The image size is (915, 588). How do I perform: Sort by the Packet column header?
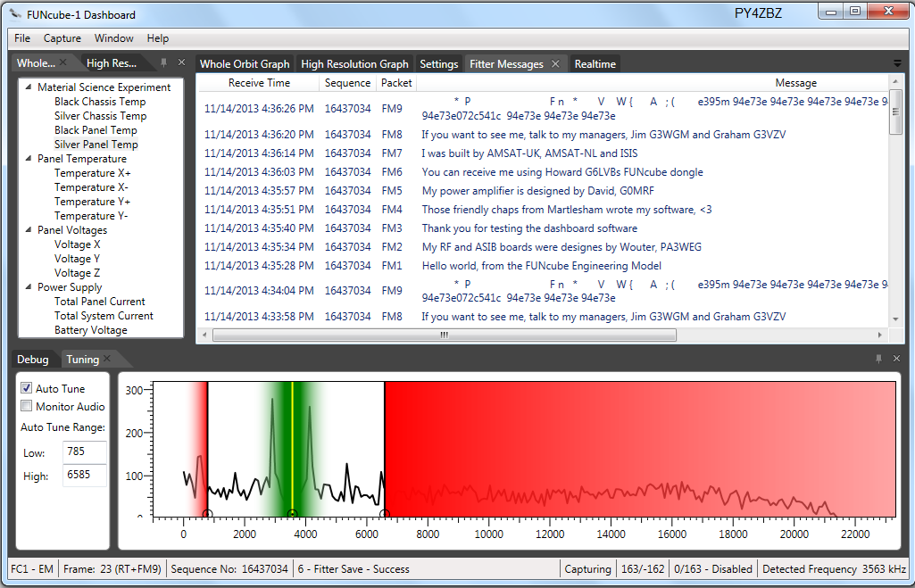point(396,83)
